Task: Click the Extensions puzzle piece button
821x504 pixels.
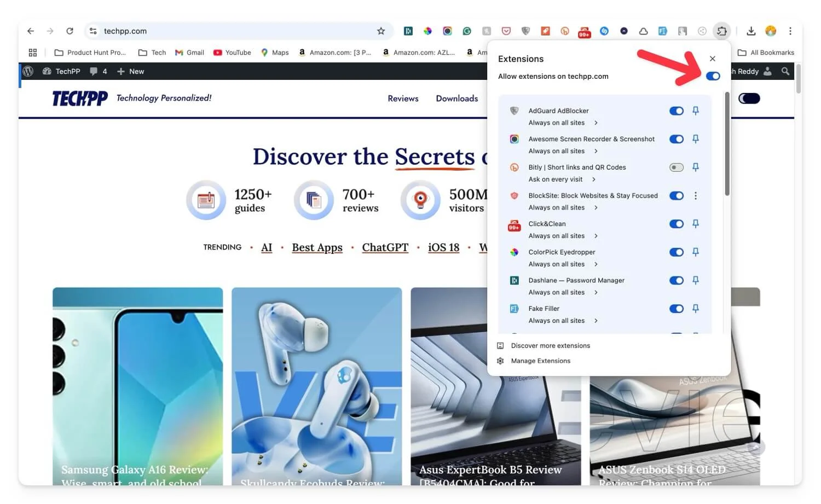Action: coord(722,31)
